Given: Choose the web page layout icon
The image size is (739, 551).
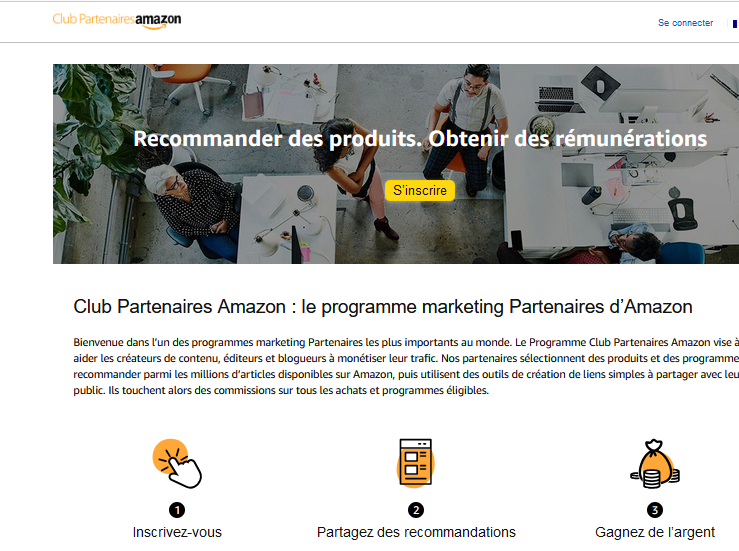Looking at the screenshot, I should click(416, 462).
